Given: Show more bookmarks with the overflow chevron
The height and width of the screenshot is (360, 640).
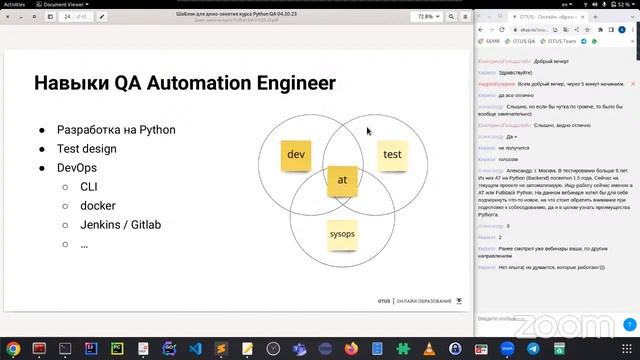Looking at the screenshot, I should [x=633, y=41].
